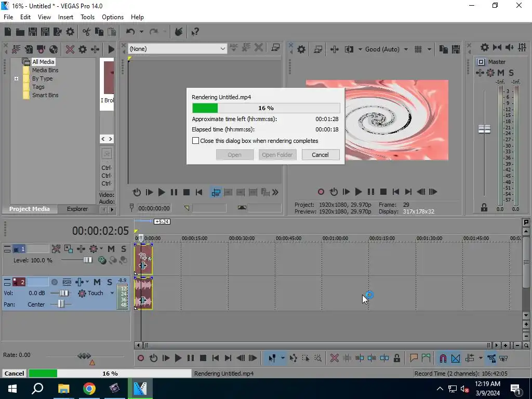Open the Auto Ripple dropdown arrow in timeline toolbar

(x=481, y=358)
